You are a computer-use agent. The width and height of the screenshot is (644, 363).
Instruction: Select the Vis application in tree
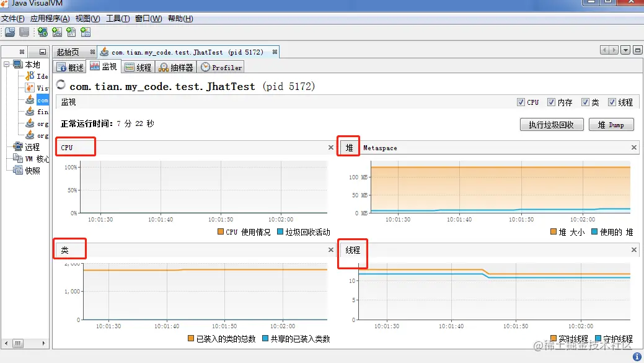[37, 88]
